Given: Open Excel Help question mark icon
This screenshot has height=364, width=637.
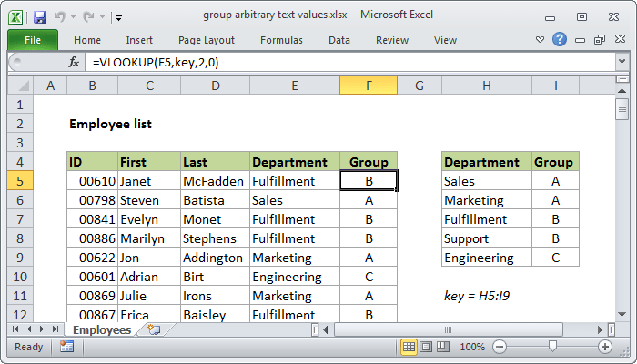Looking at the screenshot, I should pyautogui.click(x=560, y=39).
